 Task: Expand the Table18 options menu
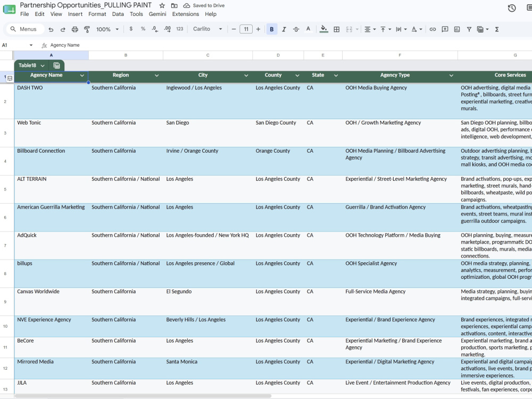[x=43, y=65]
